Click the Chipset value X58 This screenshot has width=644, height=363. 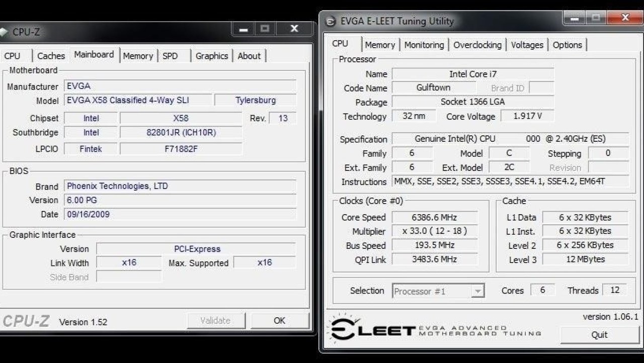(x=181, y=119)
